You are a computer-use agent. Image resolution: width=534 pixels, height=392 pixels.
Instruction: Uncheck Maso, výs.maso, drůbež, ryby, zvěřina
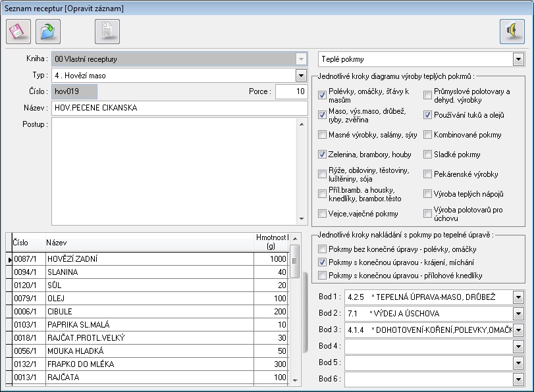322,115
